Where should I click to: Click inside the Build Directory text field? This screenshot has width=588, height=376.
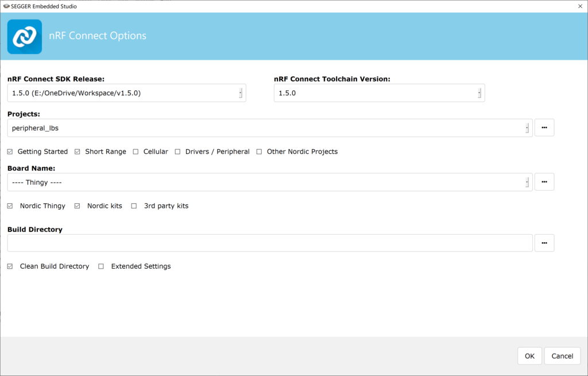270,243
